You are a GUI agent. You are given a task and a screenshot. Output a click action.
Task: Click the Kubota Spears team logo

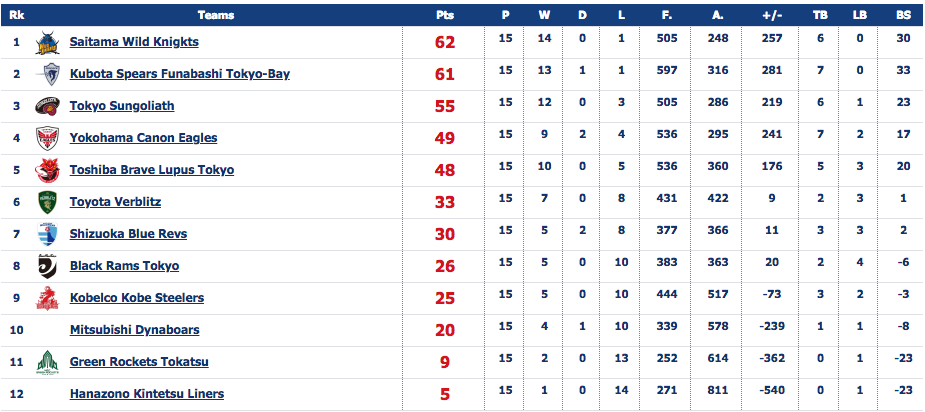click(47, 74)
